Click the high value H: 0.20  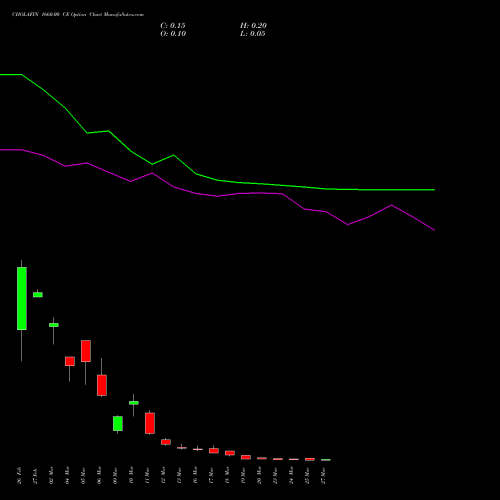[253, 26]
